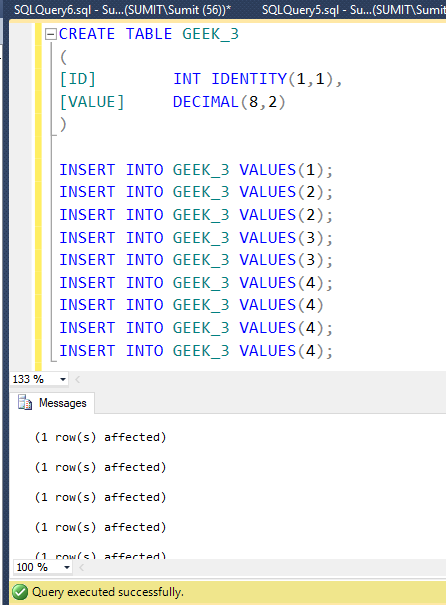The width and height of the screenshot is (446, 605).
Task: Click the messages pane scroll left arrow
Action: (81, 567)
